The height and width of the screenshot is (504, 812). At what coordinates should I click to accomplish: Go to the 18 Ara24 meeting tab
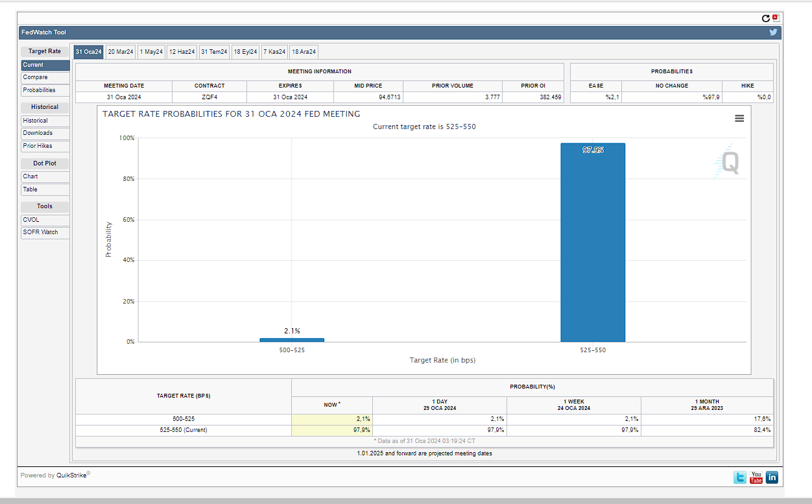[x=304, y=52]
